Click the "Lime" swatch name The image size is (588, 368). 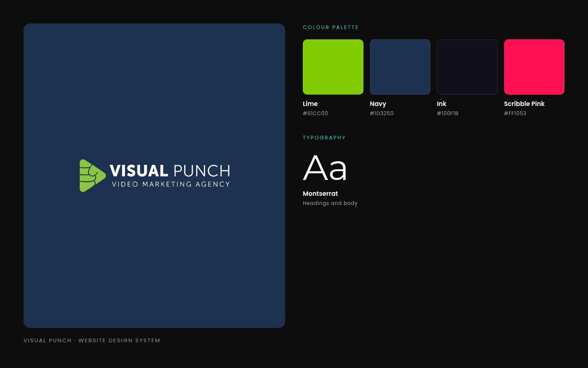click(x=310, y=104)
